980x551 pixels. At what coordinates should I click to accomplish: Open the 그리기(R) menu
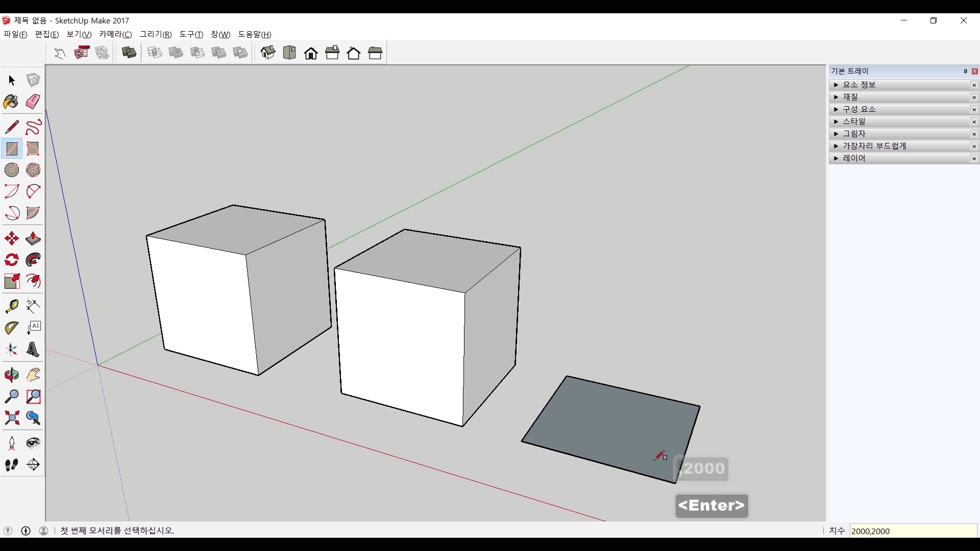point(156,34)
